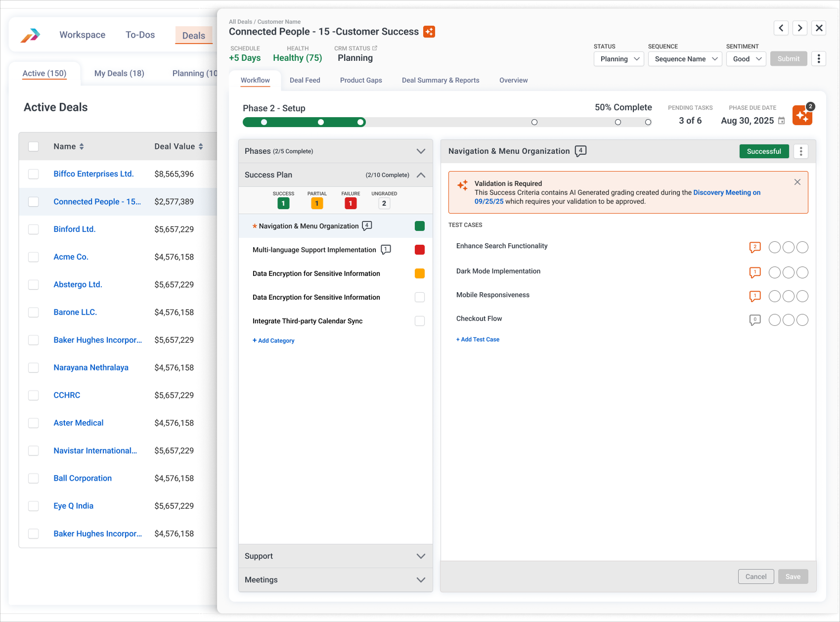Open comments for Enhance Search Functionality
This screenshot has height=622, width=840.
[x=755, y=247]
